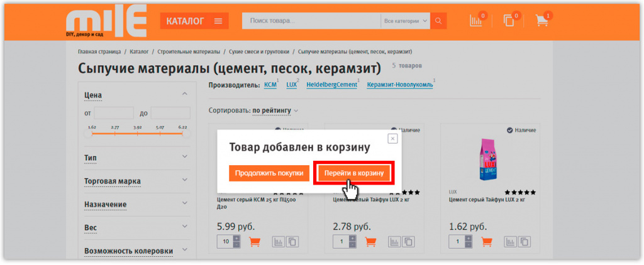Add the 1.62 руб. cement to cart

487,242
